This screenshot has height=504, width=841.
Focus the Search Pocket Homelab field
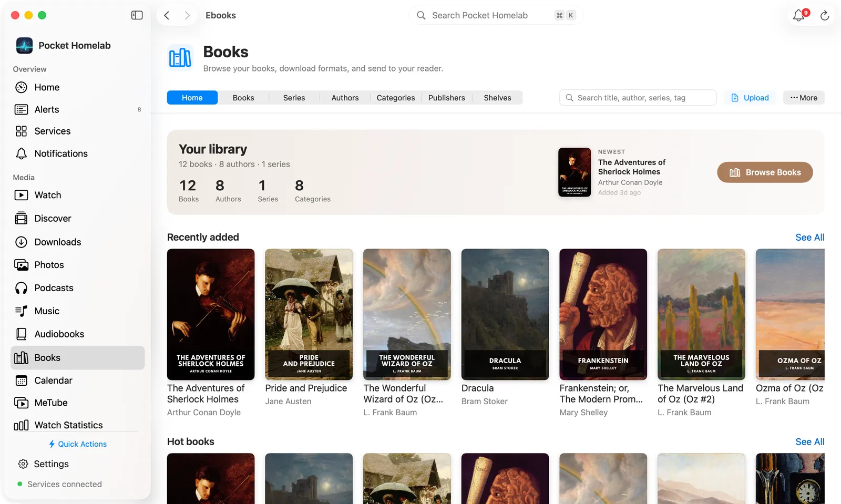pos(496,15)
